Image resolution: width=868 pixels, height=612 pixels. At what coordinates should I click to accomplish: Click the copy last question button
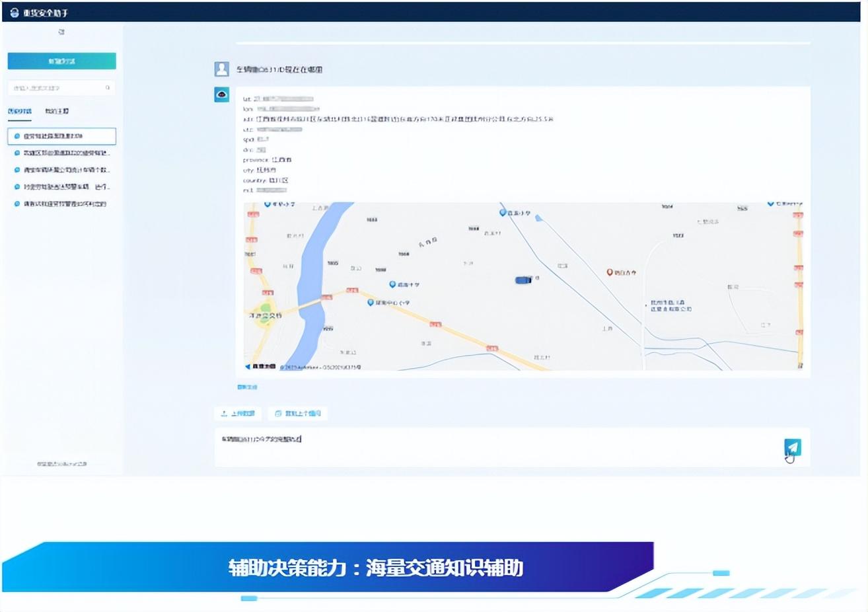point(298,413)
